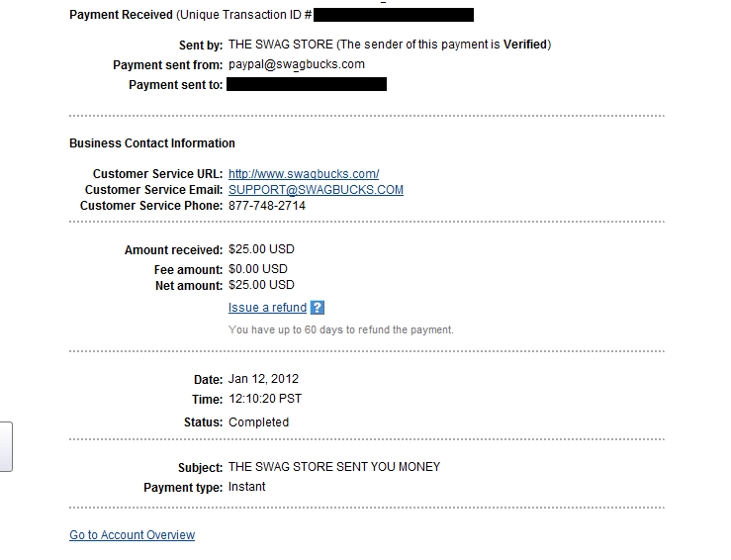
Task: Open the swagbucks.com customer service URL
Action: click(303, 174)
